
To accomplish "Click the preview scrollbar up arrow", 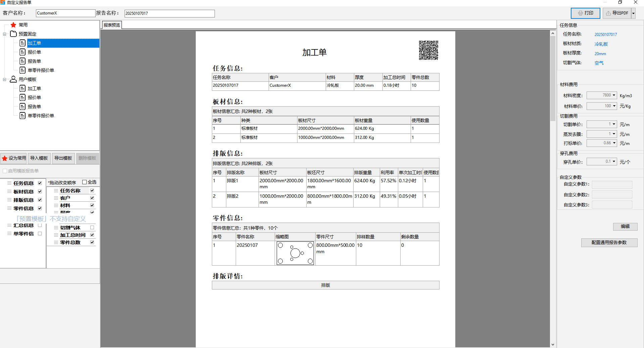I will pos(553,33).
